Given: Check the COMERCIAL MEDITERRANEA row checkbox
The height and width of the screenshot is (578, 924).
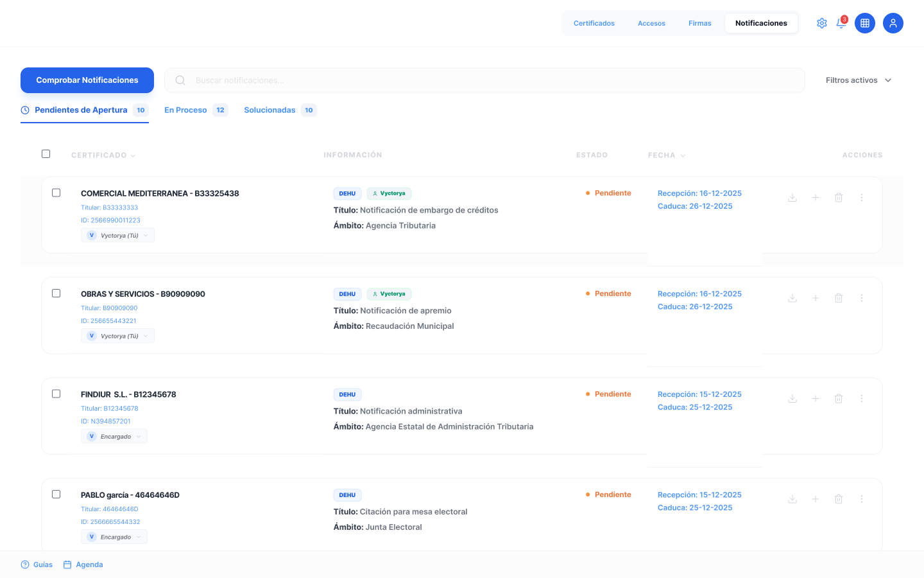Looking at the screenshot, I should (x=56, y=193).
